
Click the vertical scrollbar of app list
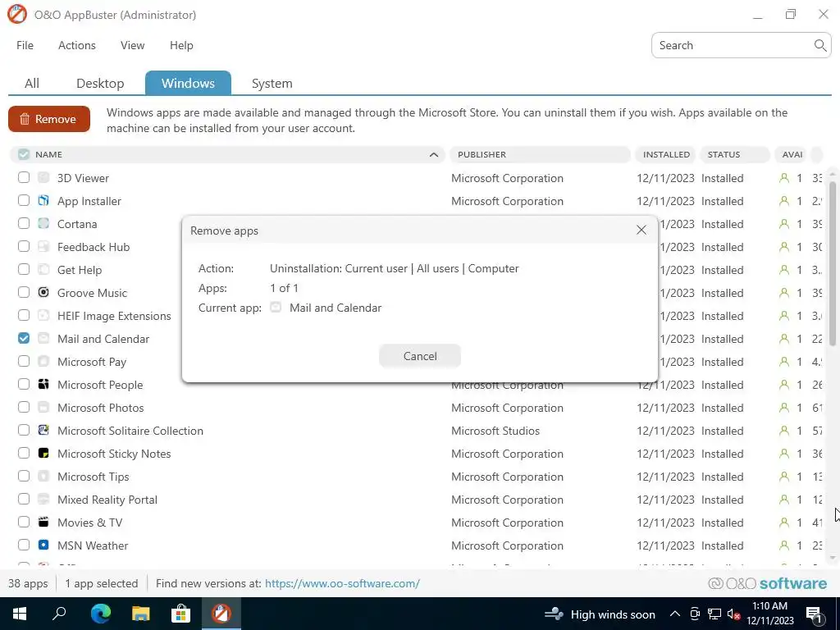point(832,263)
